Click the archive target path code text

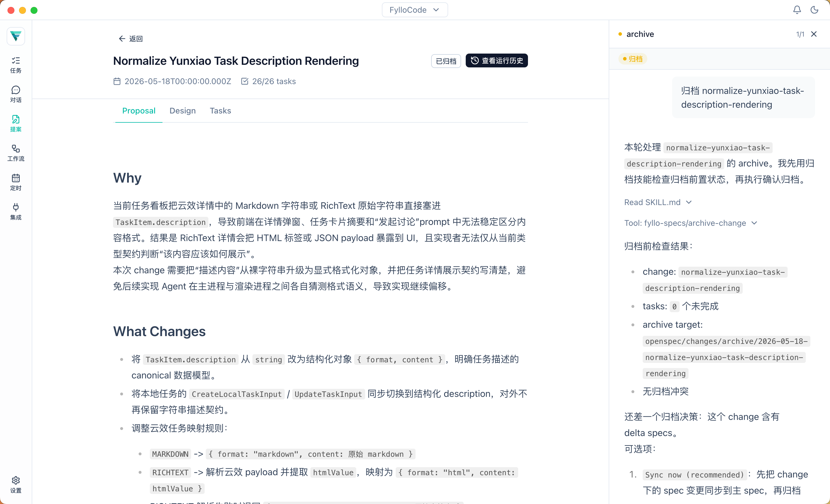(726, 357)
